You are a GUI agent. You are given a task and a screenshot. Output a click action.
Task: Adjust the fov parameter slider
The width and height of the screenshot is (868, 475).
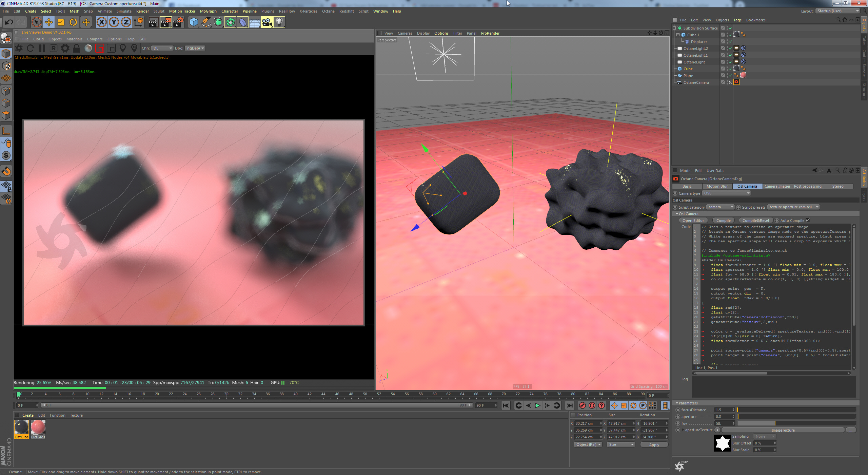pyautogui.click(x=775, y=423)
